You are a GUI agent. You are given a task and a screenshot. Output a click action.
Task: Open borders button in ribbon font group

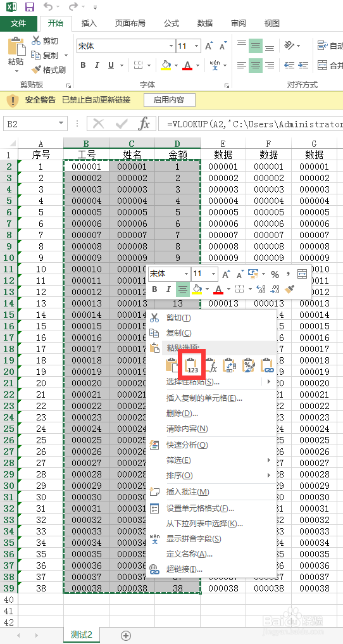point(139,65)
